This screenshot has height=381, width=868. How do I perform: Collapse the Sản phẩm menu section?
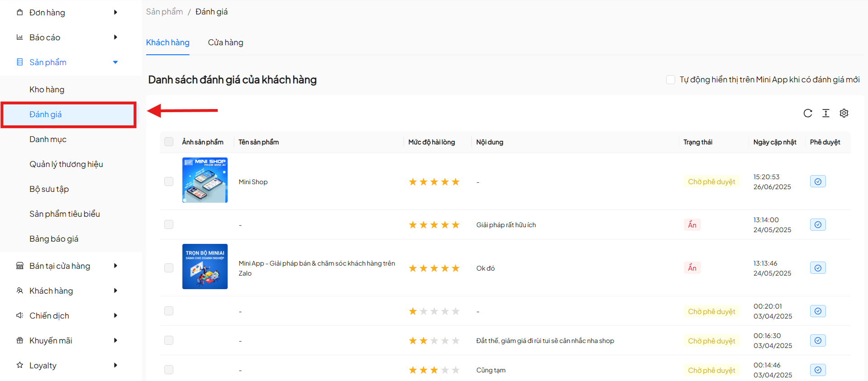pyautogui.click(x=115, y=62)
